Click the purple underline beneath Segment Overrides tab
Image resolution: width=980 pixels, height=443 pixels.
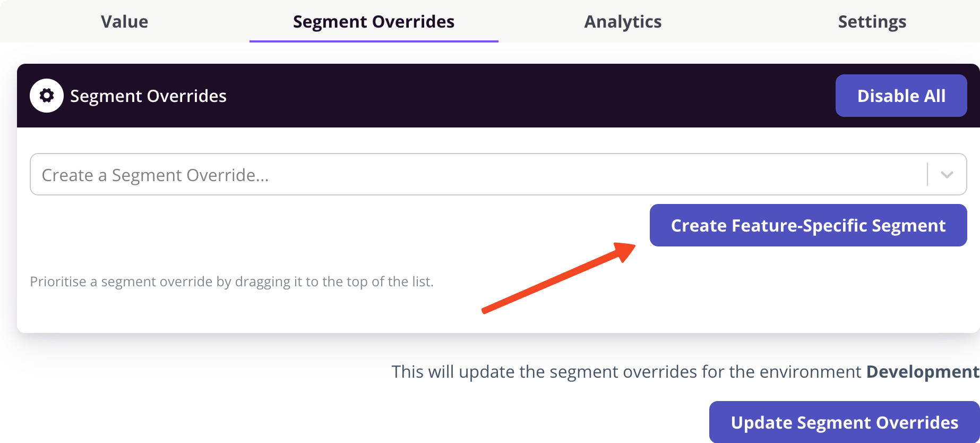[373, 41]
